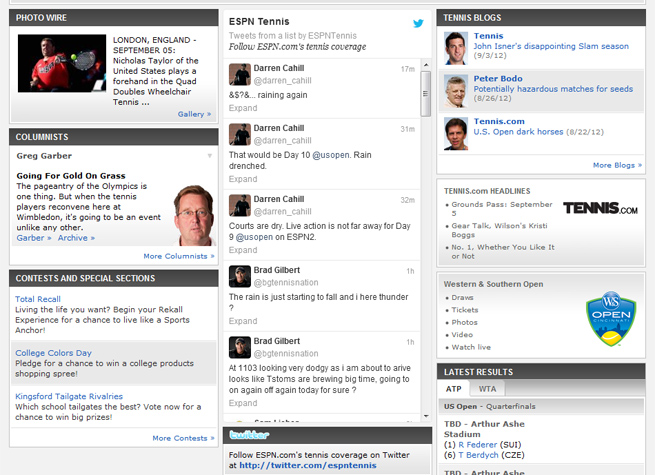Click the @usopen mention in the Courts are dry tweet
Image resolution: width=655 pixels, height=475 pixels.
coord(254,237)
